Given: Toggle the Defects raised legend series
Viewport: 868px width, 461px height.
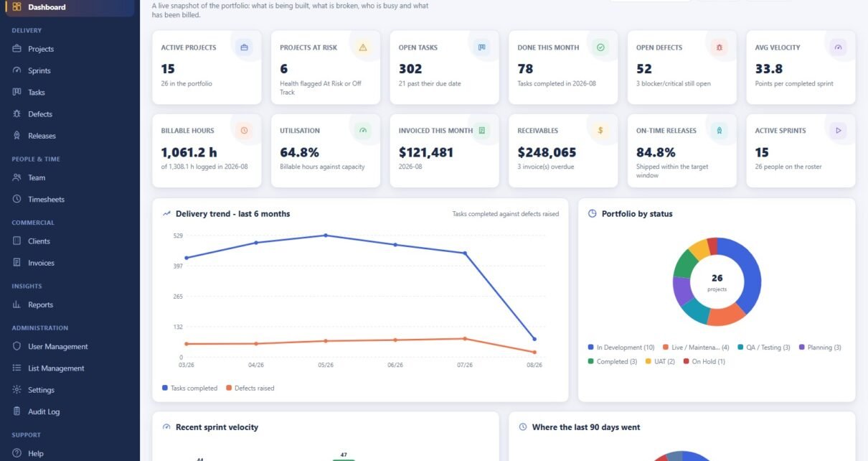Looking at the screenshot, I should [250, 388].
